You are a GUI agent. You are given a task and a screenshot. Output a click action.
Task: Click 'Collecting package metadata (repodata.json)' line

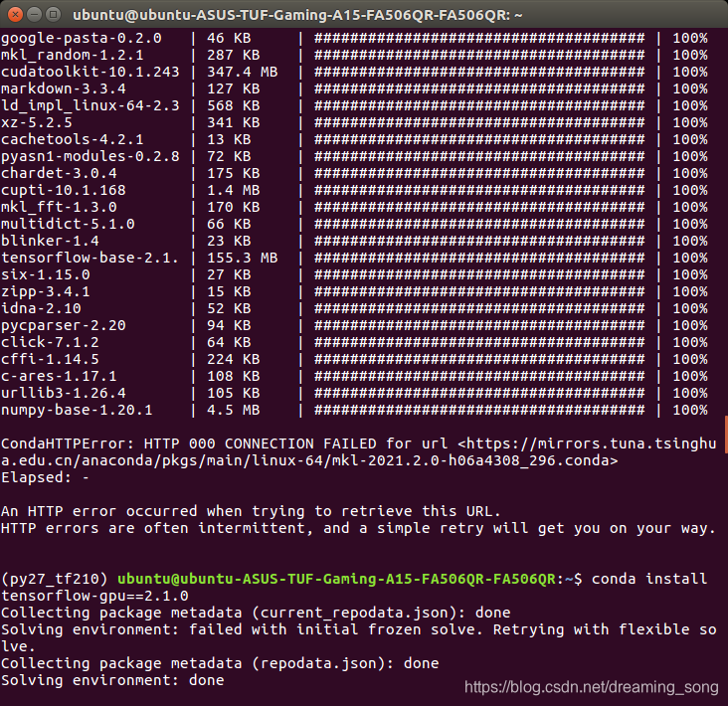[x=220, y=663]
